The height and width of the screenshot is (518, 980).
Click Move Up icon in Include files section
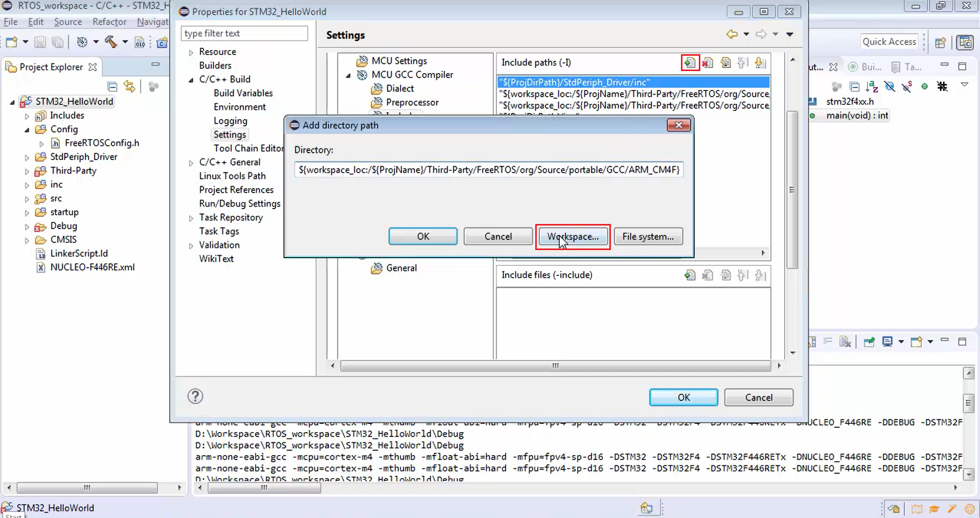[743, 275]
